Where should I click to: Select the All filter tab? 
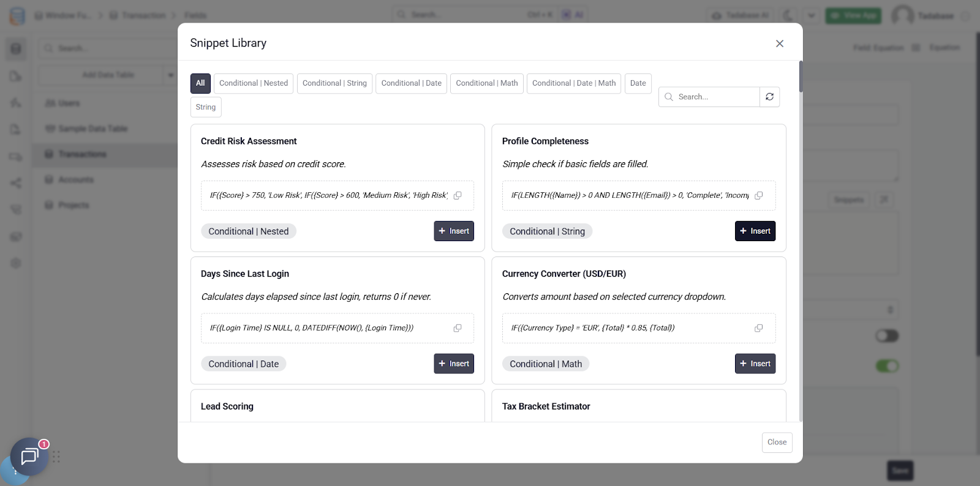[200, 83]
